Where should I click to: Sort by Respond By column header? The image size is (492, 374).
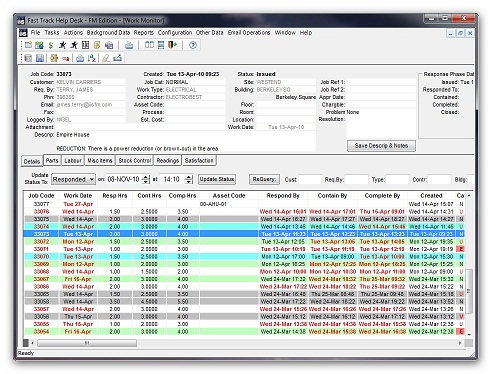click(x=283, y=196)
